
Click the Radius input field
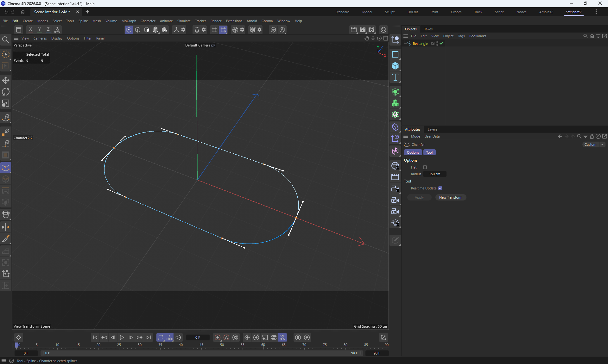(x=434, y=174)
